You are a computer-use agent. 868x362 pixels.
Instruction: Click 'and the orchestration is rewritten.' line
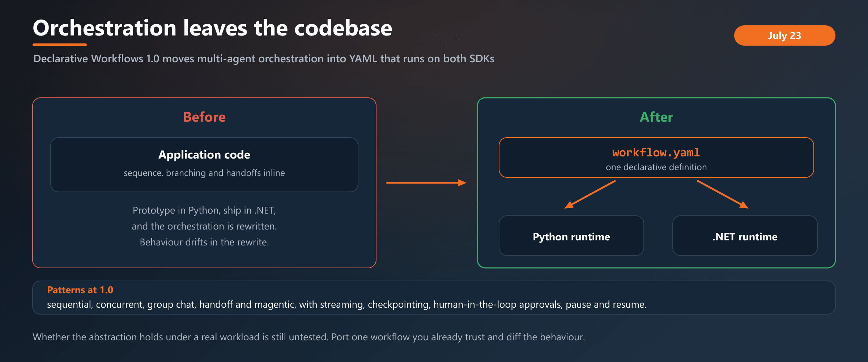[x=204, y=226]
